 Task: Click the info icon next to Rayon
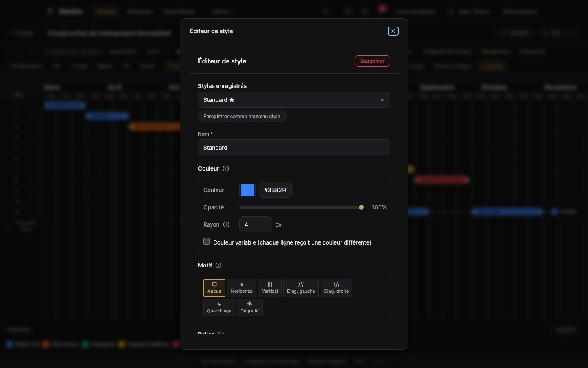click(x=226, y=224)
